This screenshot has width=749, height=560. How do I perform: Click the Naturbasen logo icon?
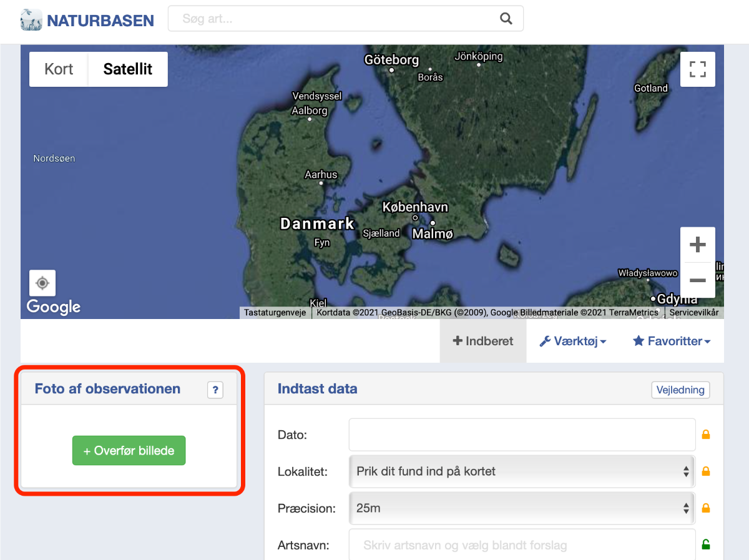tap(31, 20)
